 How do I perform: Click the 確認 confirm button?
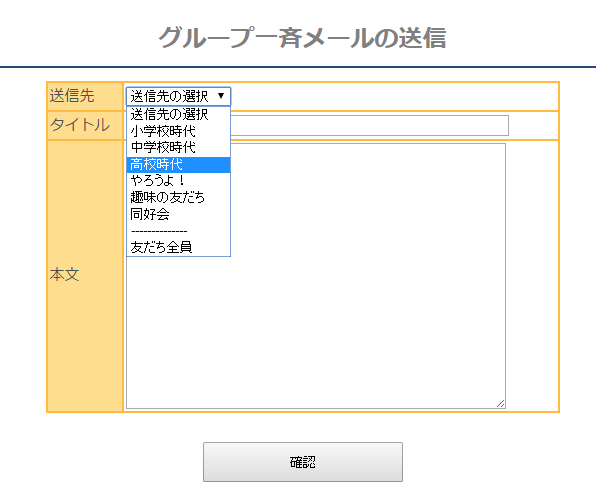coord(303,462)
